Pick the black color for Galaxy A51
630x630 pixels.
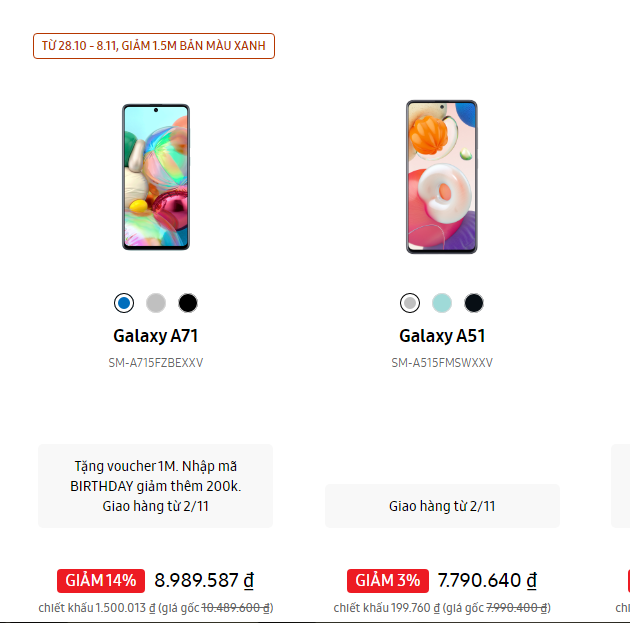tap(474, 302)
